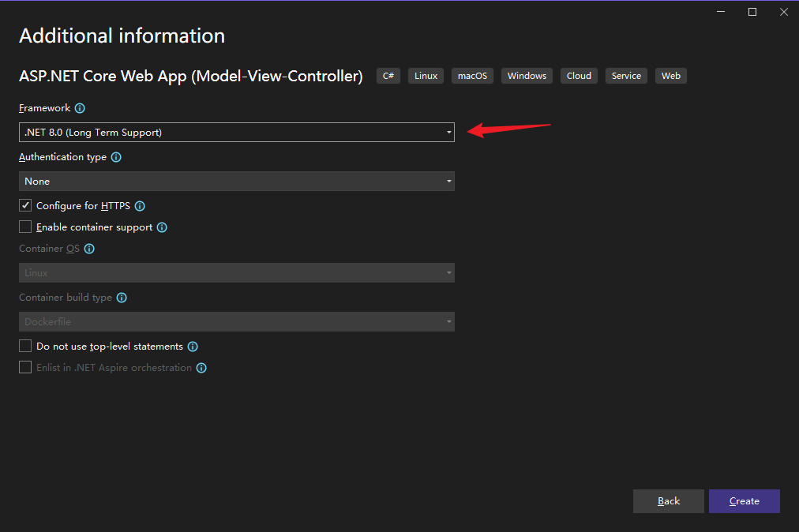This screenshot has height=532, width=799.
Task: Close the Additional information dialog
Action: click(784, 12)
